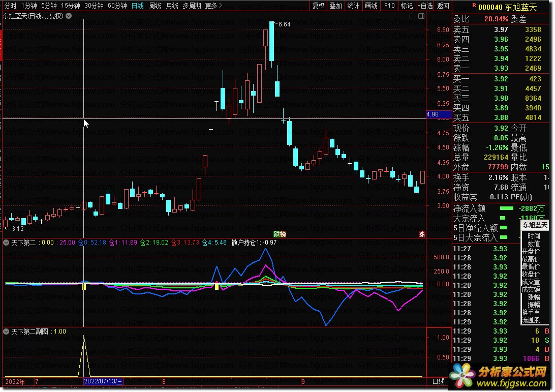Switch to the 月线 monthly chart
This screenshot has height=392, width=555.
pos(172,6)
